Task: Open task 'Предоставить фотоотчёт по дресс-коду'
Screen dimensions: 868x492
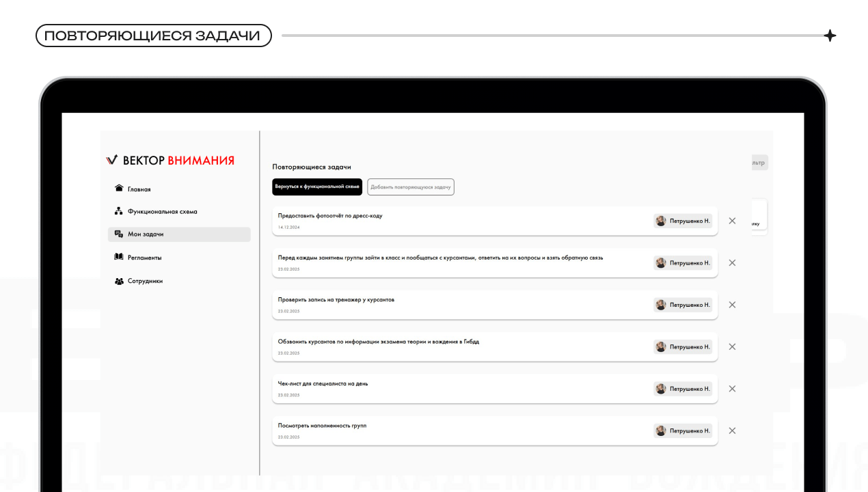Action: click(x=495, y=221)
